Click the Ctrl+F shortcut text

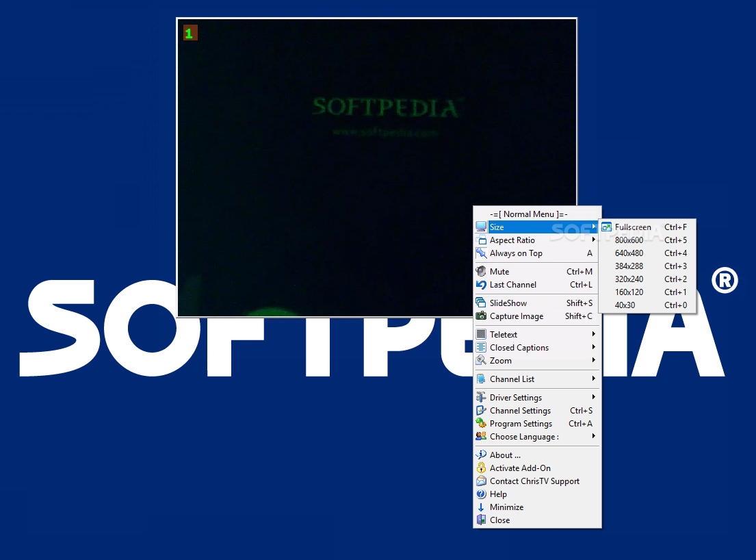click(x=675, y=227)
